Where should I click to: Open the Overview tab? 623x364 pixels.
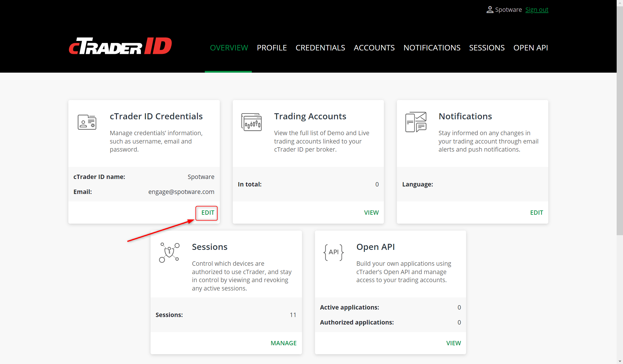229,48
